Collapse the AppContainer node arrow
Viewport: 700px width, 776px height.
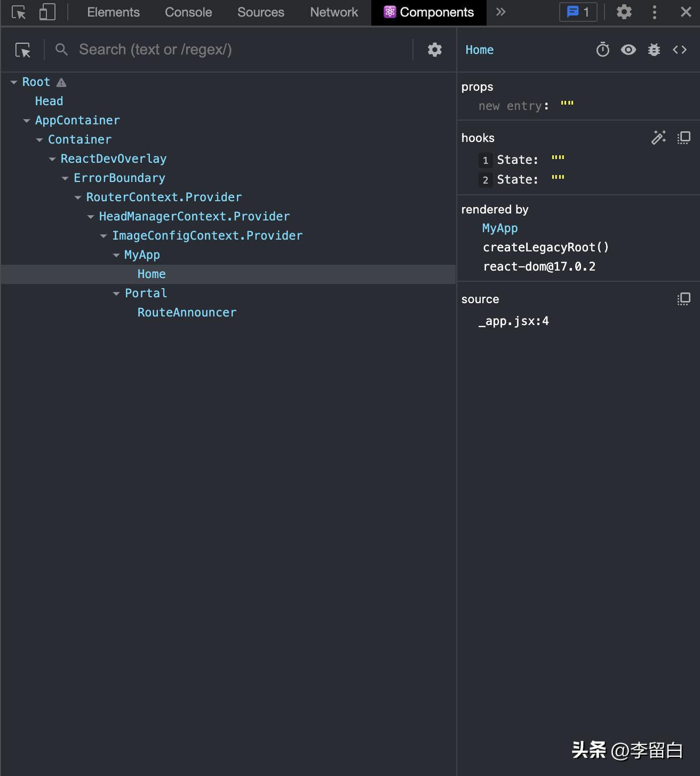(x=27, y=121)
